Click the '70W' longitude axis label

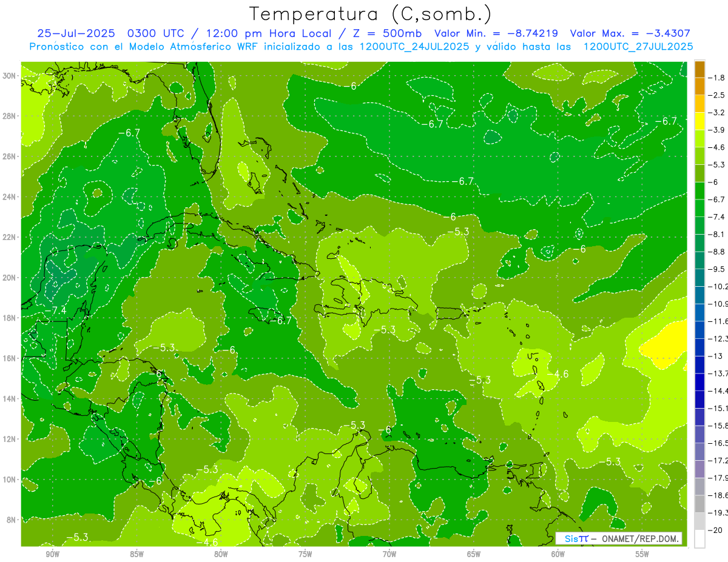[389, 554]
